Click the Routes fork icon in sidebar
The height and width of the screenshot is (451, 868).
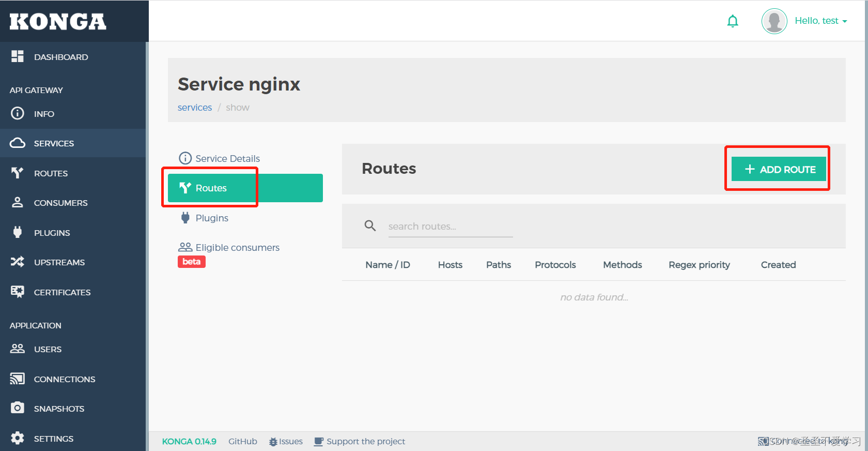tap(18, 173)
